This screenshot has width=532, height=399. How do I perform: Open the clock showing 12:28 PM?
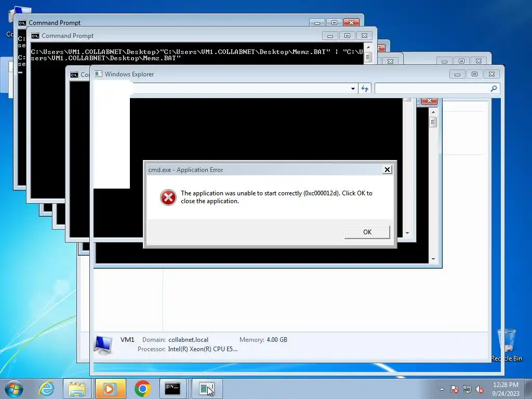(506, 389)
